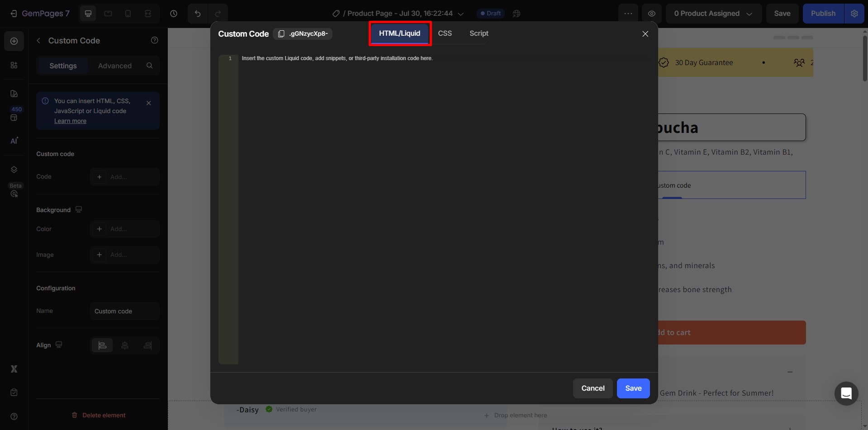Click the Learn more link
868x430 pixels.
click(x=70, y=121)
